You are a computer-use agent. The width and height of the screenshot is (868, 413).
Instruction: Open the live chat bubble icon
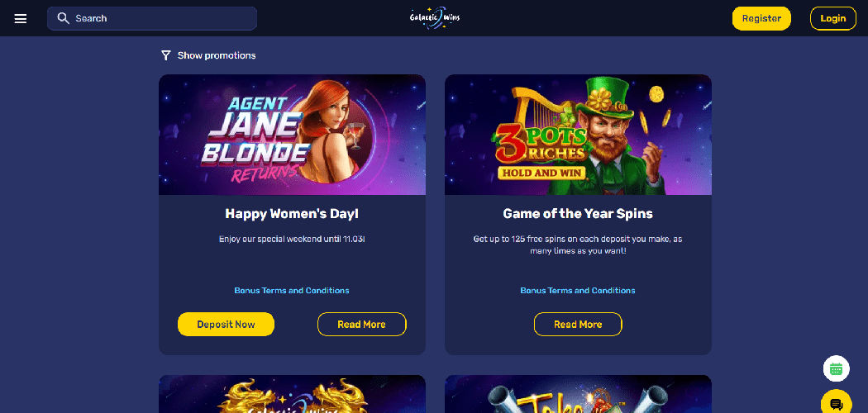pyautogui.click(x=836, y=402)
